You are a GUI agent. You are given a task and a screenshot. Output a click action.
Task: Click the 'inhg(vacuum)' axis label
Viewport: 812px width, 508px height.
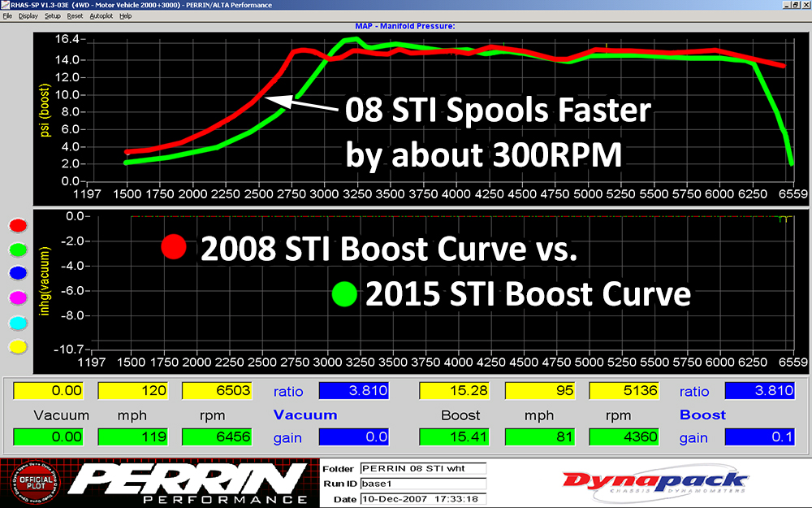point(45,281)
